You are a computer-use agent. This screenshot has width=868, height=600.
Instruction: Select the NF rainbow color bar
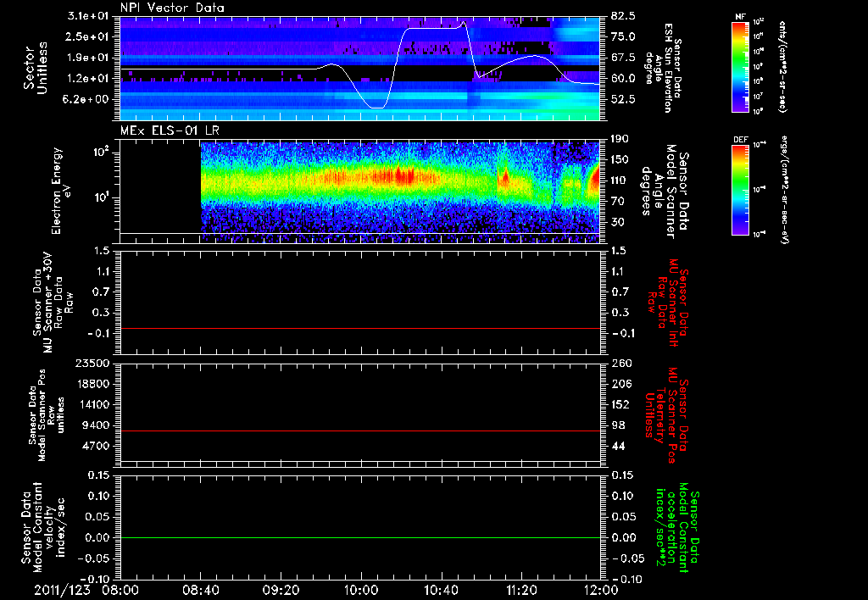740,67
